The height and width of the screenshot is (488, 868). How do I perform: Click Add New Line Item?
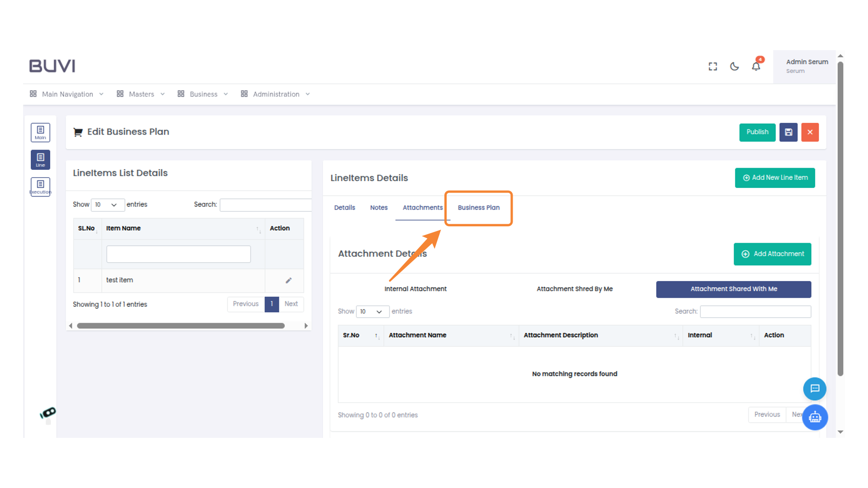(775, 178)
